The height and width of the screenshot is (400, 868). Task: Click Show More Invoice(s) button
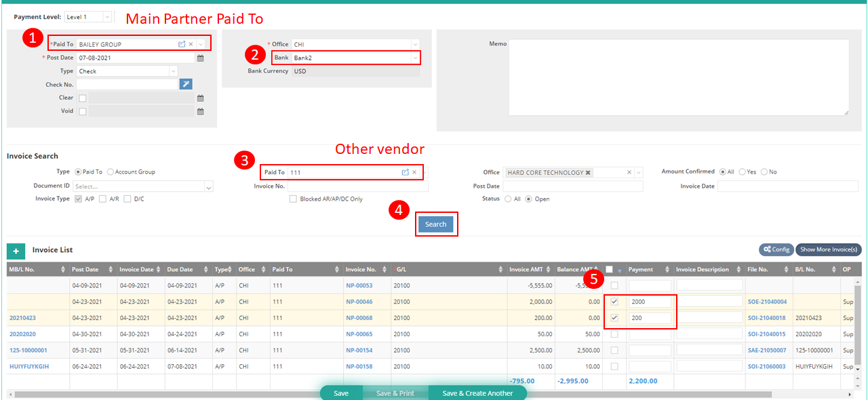828,249
